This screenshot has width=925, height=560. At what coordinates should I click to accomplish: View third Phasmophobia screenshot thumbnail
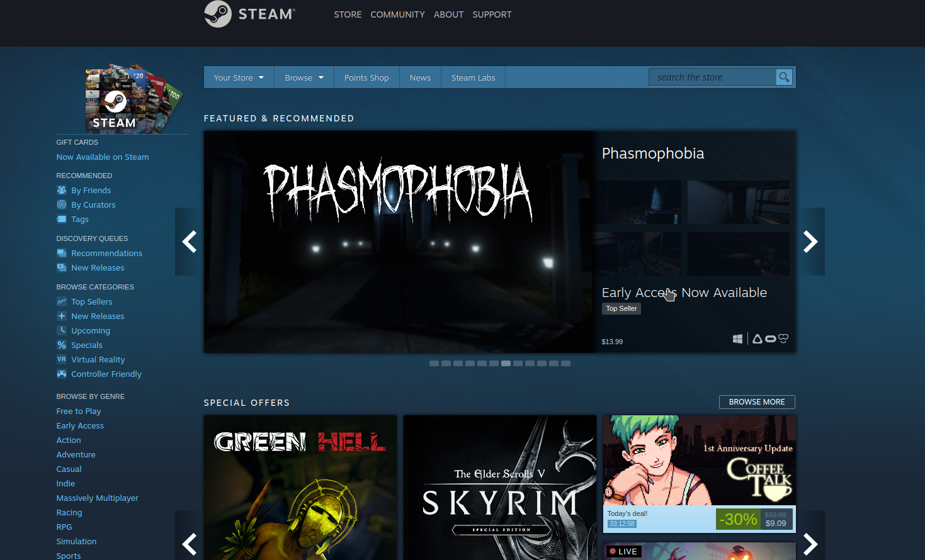point(637,254)
